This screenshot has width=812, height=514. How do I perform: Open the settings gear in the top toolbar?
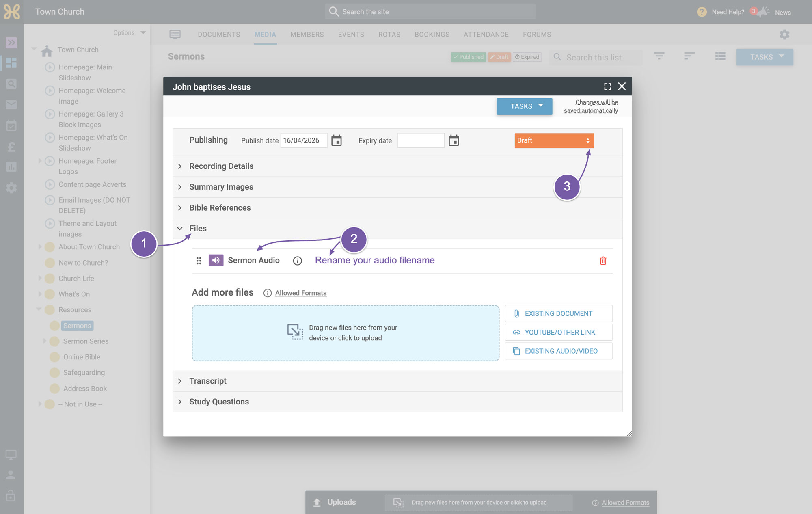tap(784, 35)
